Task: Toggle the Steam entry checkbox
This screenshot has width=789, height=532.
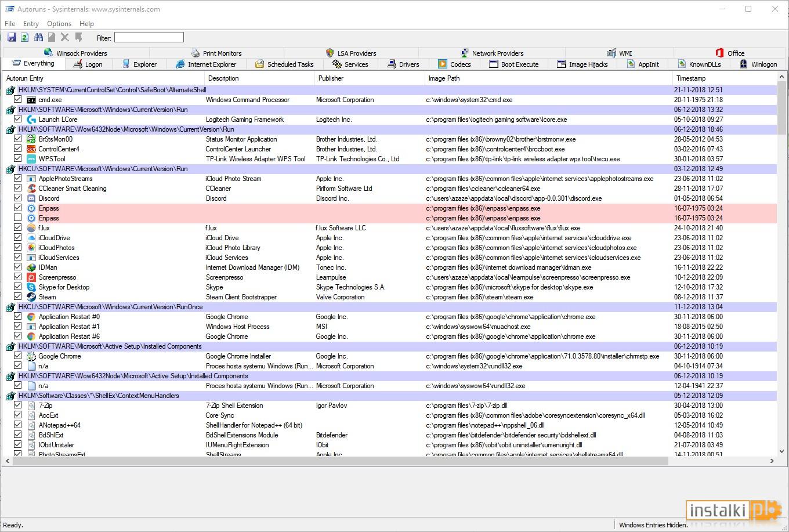Action: pyautogui.click(x=17, y=297)
